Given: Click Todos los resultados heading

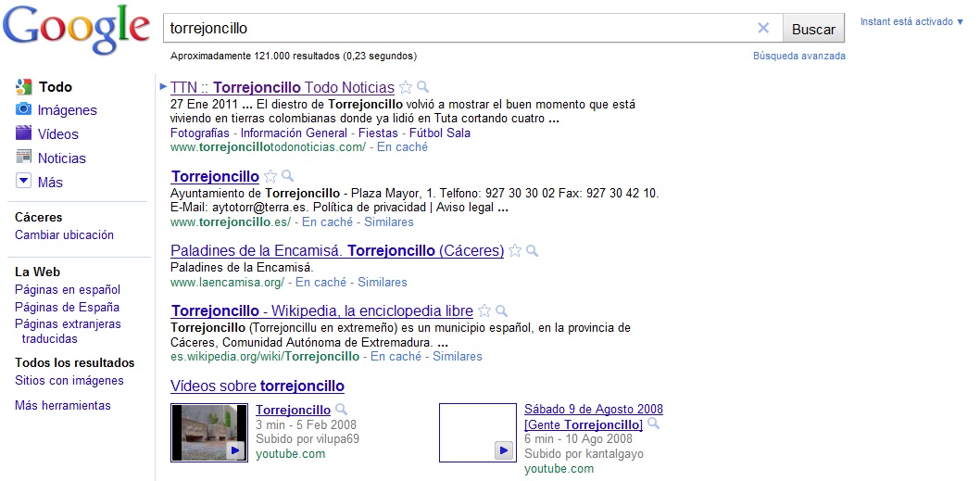Looking at the screenshot, I should click(x=75, y=362).
